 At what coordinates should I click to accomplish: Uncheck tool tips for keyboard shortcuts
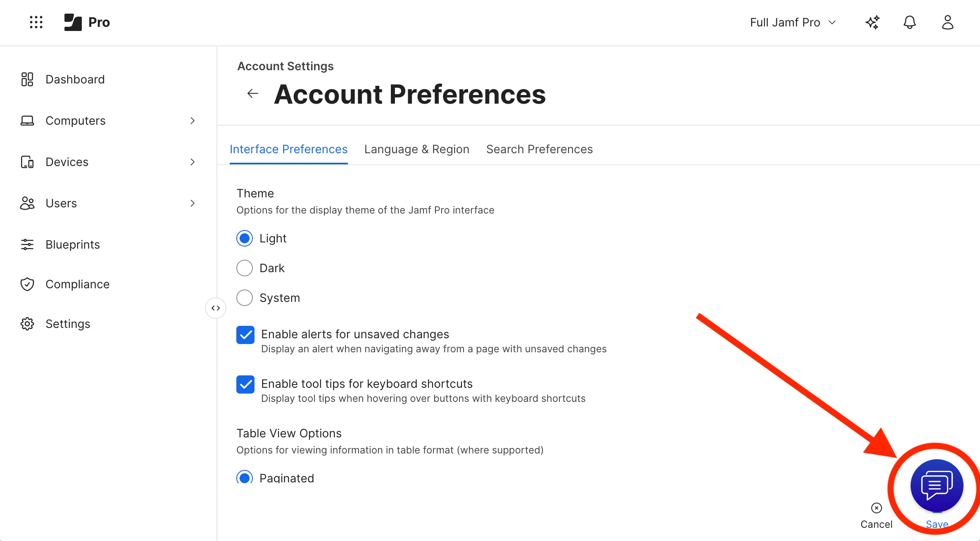click(245, 384)
